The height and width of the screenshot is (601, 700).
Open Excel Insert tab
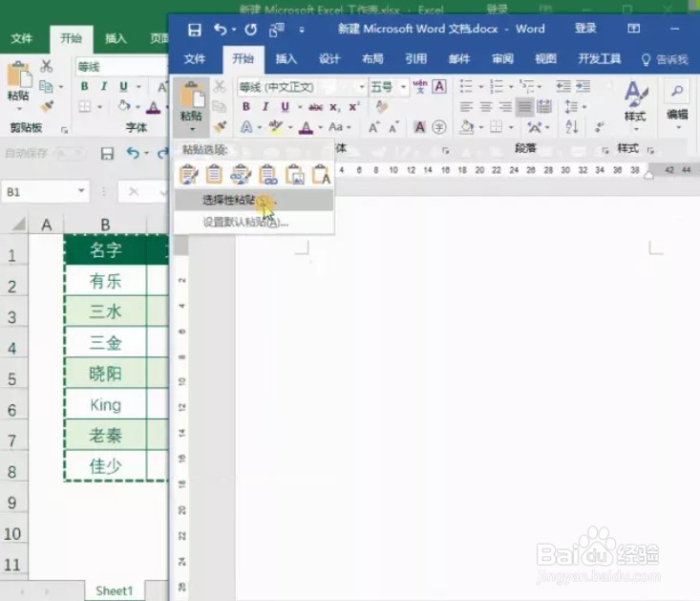(x=116, y=39)
